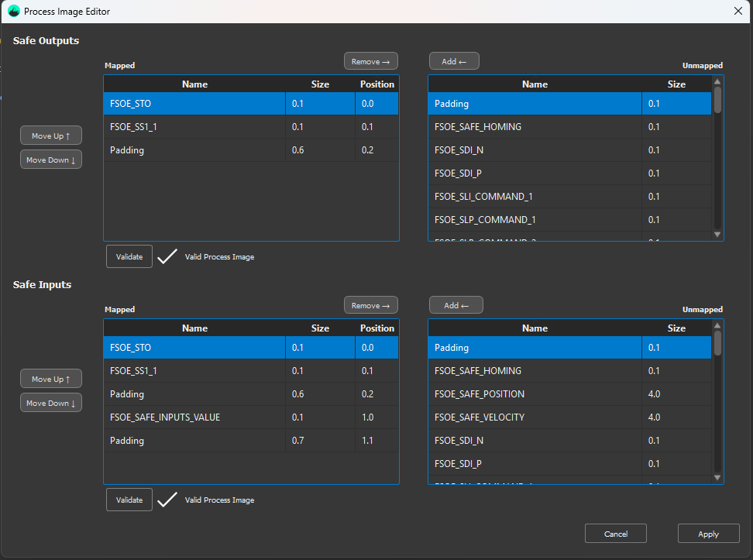Click scroll-up arrow of Safe Inputs unmapped list
The height and width of the screenshot is (560, 753).
pos(717,325)
